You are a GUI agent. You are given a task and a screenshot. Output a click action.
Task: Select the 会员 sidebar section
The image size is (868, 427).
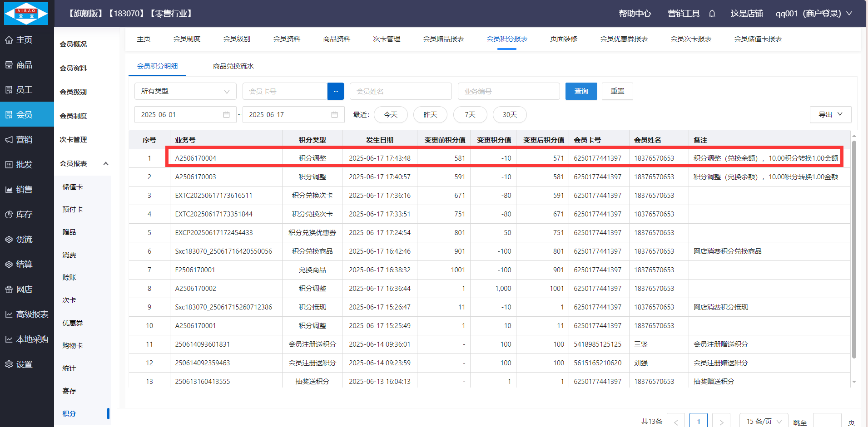click(27, 115)
